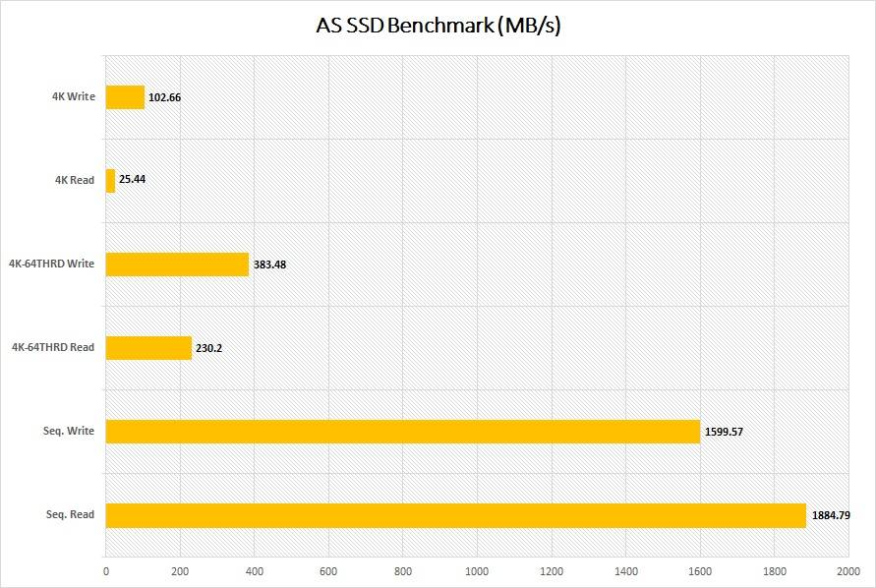876x588 pixels.
Task: Click the 1884.79 data label
Action: point(831,515)
